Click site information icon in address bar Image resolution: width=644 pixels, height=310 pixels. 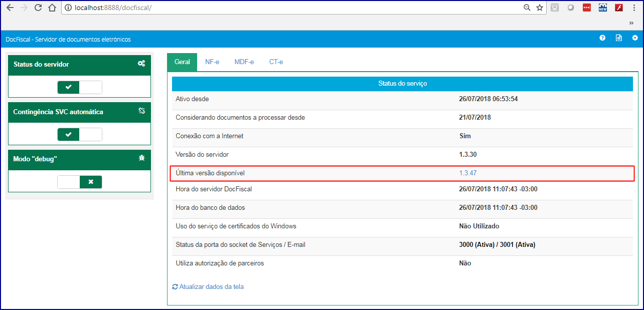(68, 8)
